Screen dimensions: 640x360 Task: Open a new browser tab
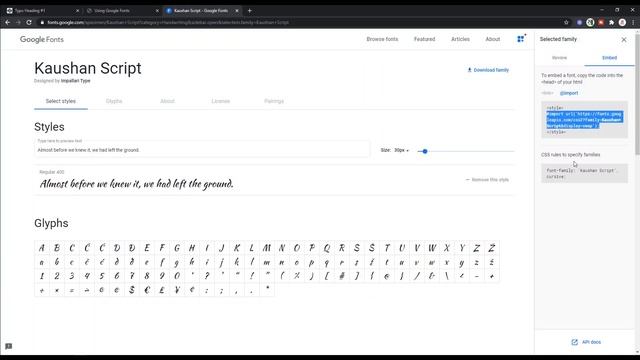(249, 11)
